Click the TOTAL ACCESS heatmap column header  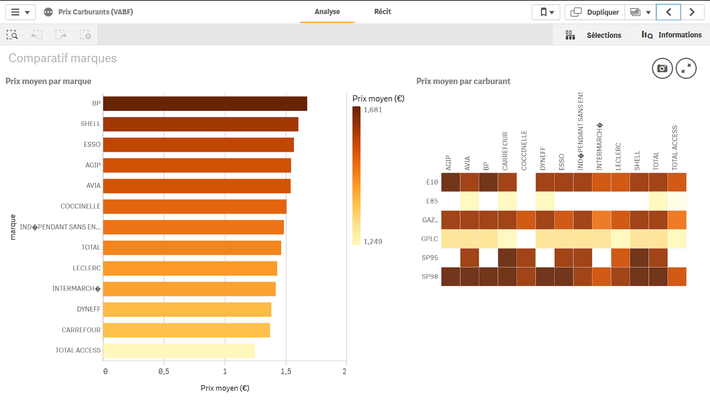675,148
